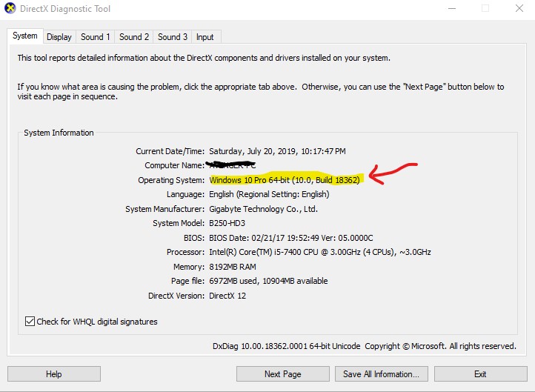Uncheck Check for WHQL digital signatures
Screen dimensions: 535x392
[30, 322]
